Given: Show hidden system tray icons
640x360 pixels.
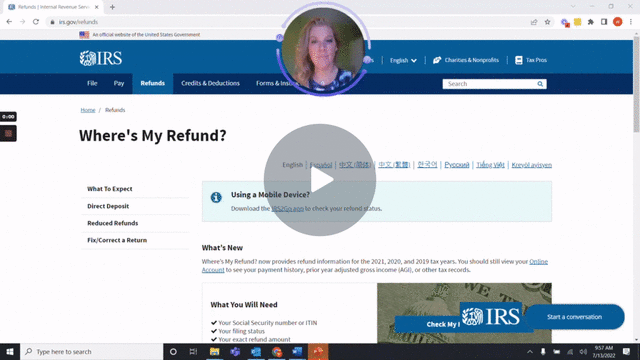Looking at the screenshot, I should (x=529, y=351).
